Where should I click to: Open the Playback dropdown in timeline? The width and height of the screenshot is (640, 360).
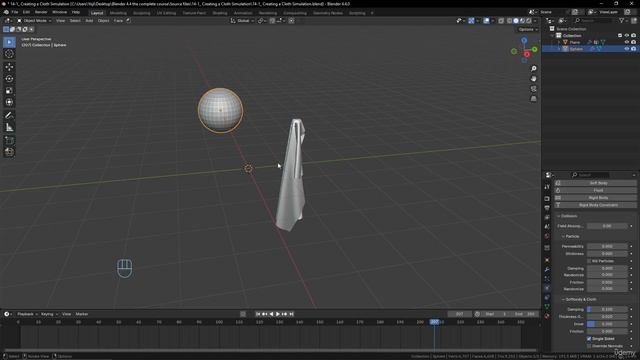click(27, 314)
